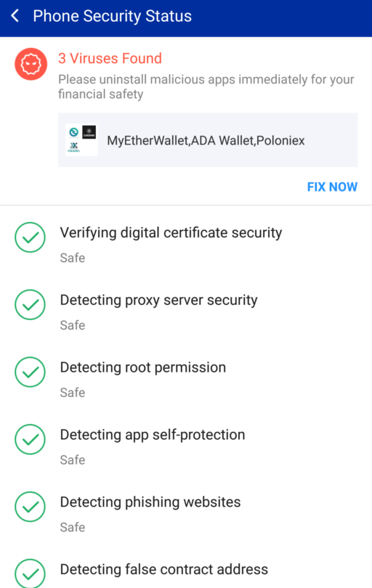Screen dimensions: 372x588
Task: Click green checkmark for app self-protection
Action: coord(30,439)
